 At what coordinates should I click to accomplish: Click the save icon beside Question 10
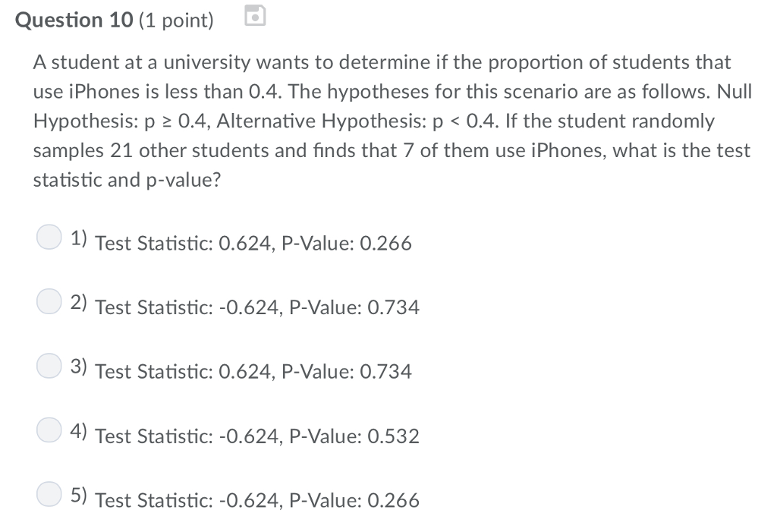click(255, 15)
